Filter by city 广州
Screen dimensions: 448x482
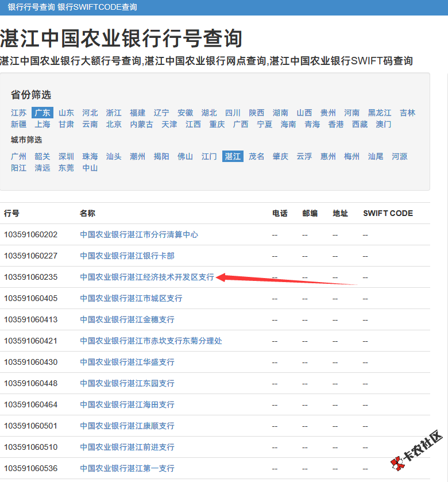click(x=19, y=156)
